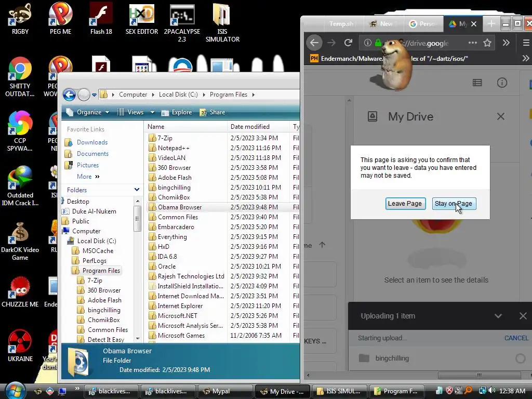
Task: Open the CCP SPYWA... desktop icon
Action: coord(20,131)
